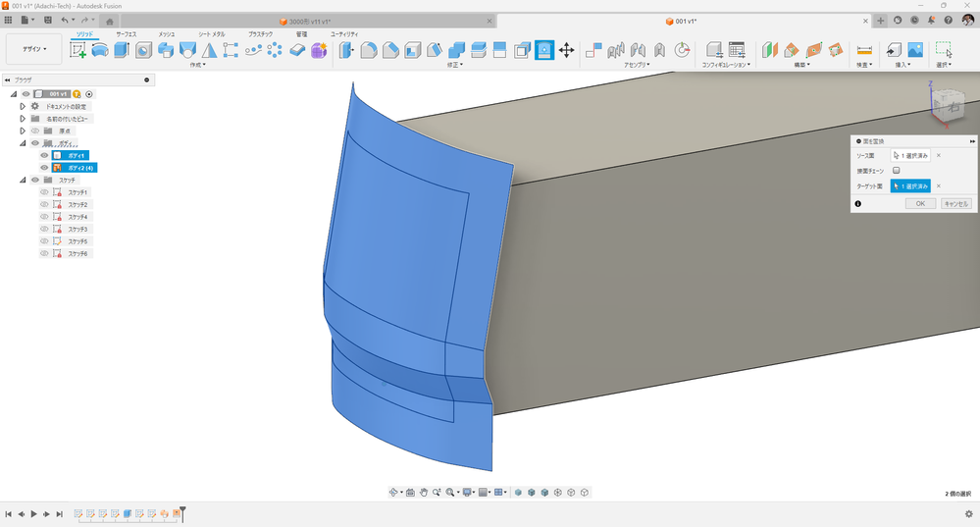Show スケッチ4 using its eye icon

pos(44,217)
